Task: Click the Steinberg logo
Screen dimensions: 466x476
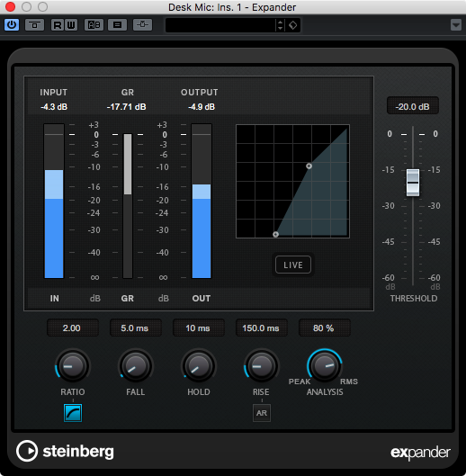Action: tap(66, 452)
